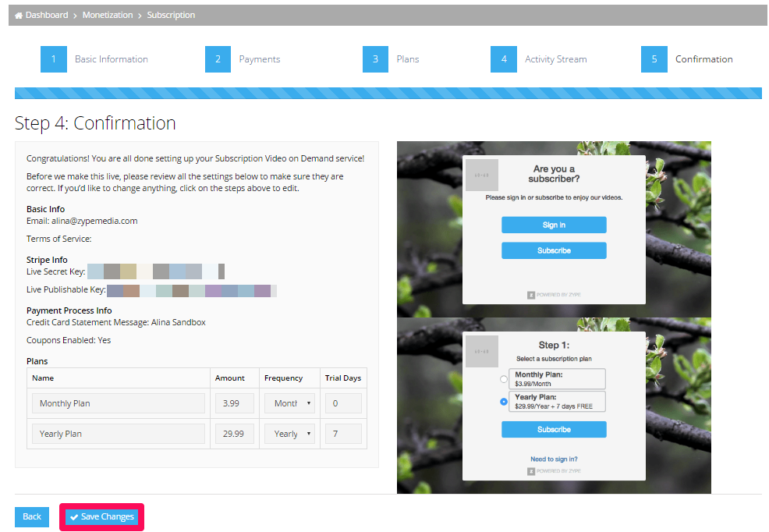
Task: Switch to Confirmation step
Action: coord(703,59)
